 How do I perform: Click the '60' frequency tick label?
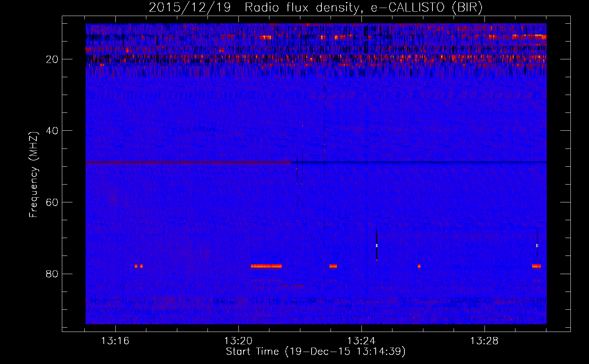[52, 202]
